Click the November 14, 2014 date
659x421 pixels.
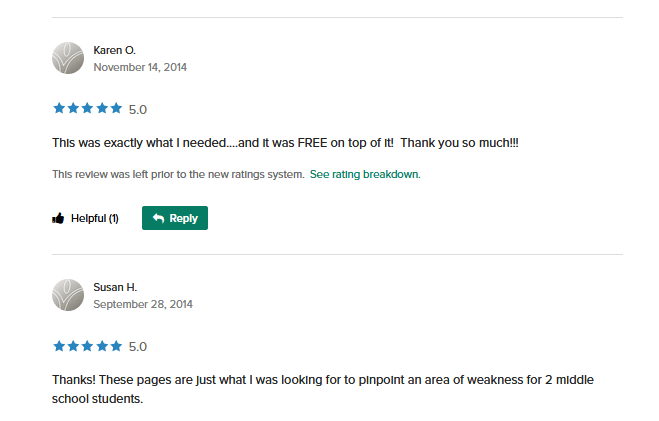point(140,67)
